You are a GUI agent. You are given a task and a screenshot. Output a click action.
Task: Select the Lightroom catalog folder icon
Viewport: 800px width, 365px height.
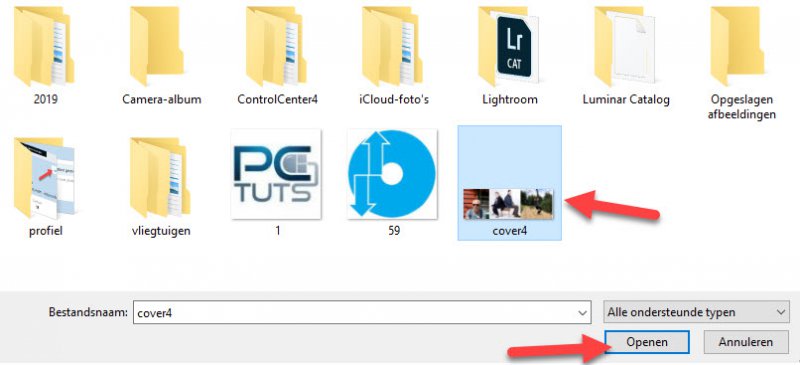510,45
